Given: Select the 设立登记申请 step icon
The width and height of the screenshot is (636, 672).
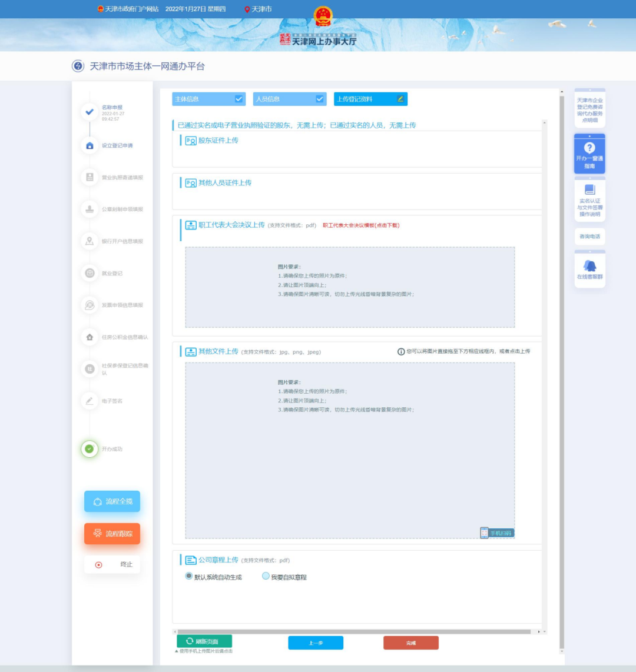Looking at the screenshot, I should point(89,146).
